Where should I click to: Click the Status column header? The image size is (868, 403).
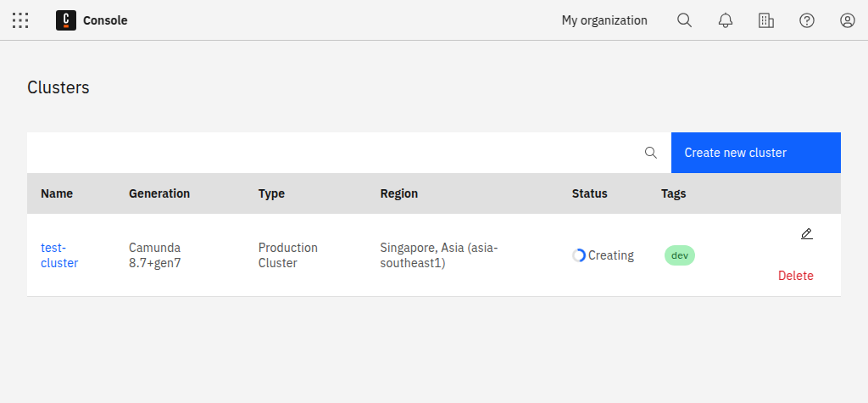pyautogui.click(x=589, y=193)
